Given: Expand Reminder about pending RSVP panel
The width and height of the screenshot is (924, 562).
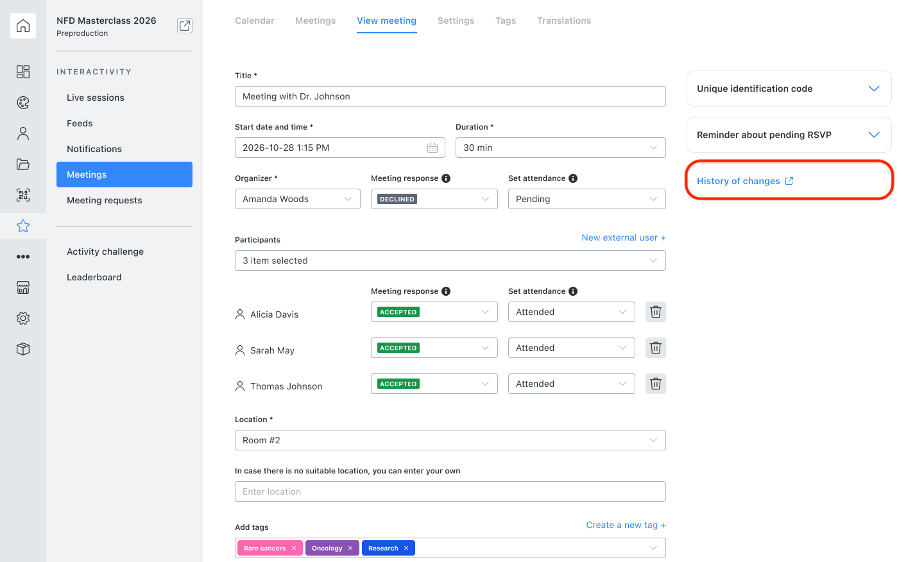Looking at the screenshot, I should point(789,135).
